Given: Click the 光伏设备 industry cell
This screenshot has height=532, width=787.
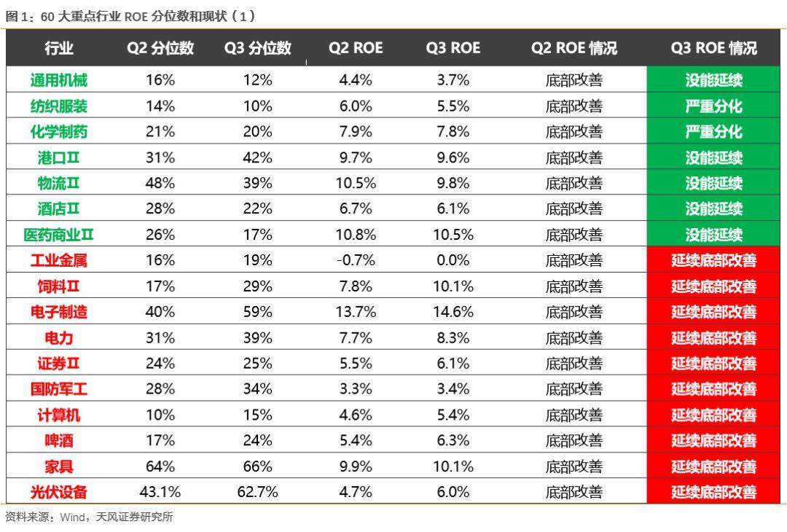Looking at the screenshot, I should [x=59, y=492].
